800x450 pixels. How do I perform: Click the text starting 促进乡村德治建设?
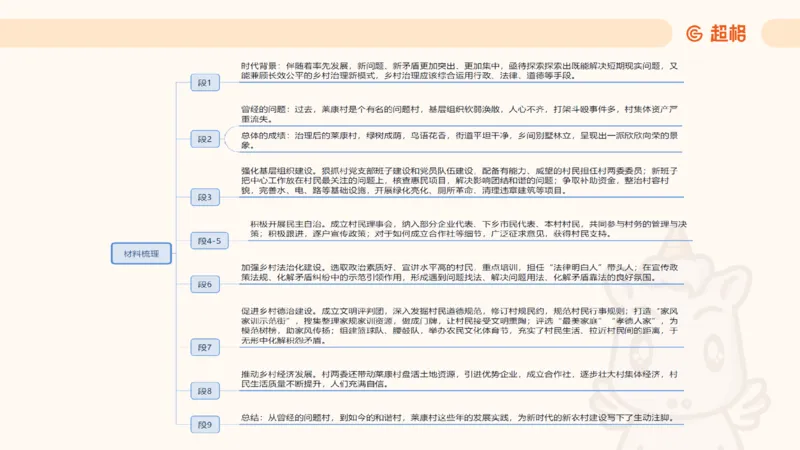pyautogui.click(x=460, y=326)
